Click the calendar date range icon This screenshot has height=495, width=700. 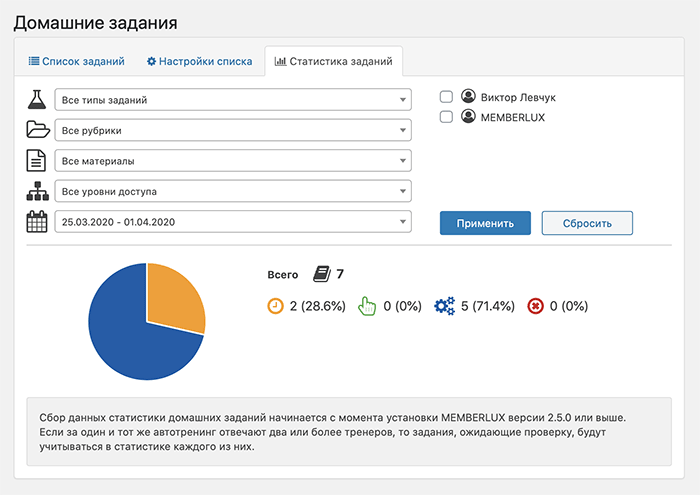[x=37, y=221]
